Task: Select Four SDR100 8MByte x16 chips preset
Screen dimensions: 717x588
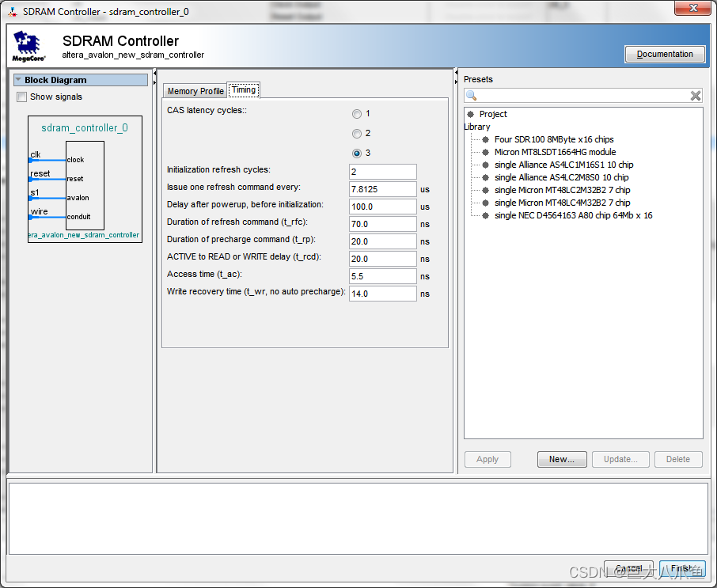Action: 554,139
